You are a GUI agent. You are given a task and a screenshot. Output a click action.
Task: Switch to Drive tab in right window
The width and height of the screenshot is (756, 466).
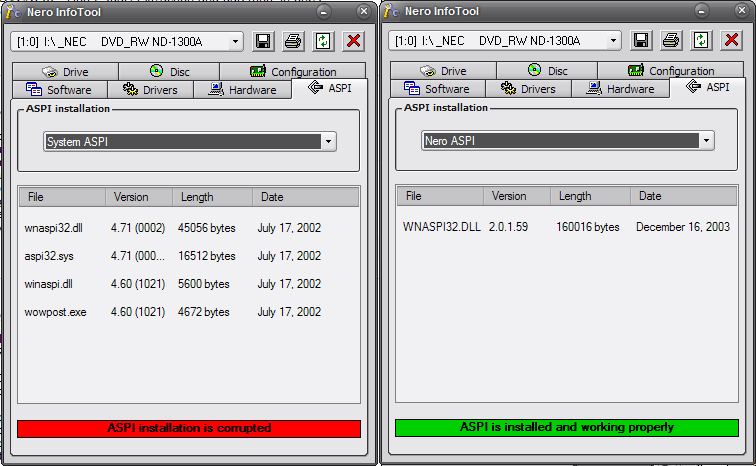click(x=444, y=71)
